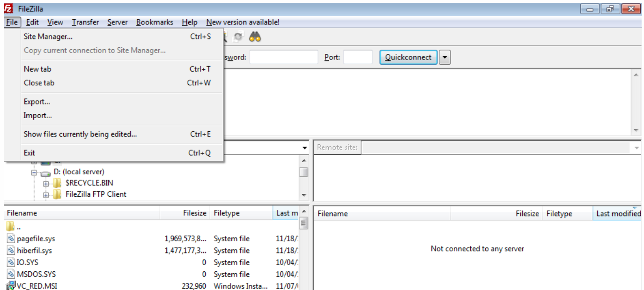Open the Remote site path dropdown
644x290 pixels.
click(637, 148)
